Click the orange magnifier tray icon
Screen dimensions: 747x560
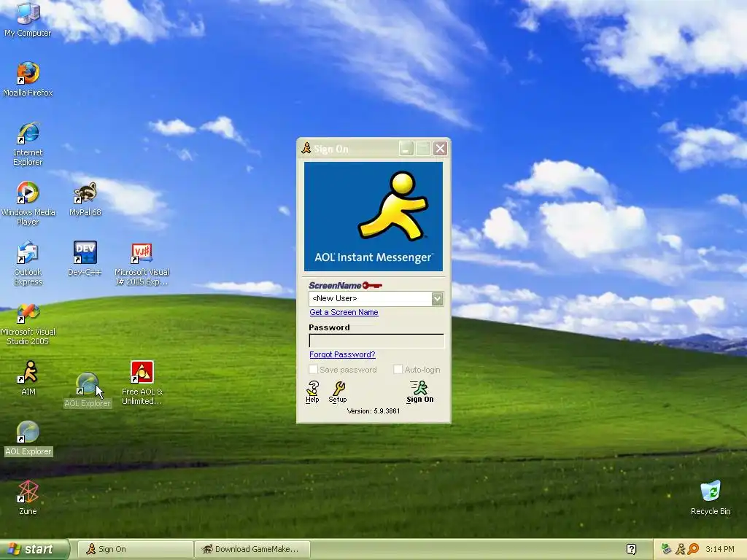click(693, 549)
